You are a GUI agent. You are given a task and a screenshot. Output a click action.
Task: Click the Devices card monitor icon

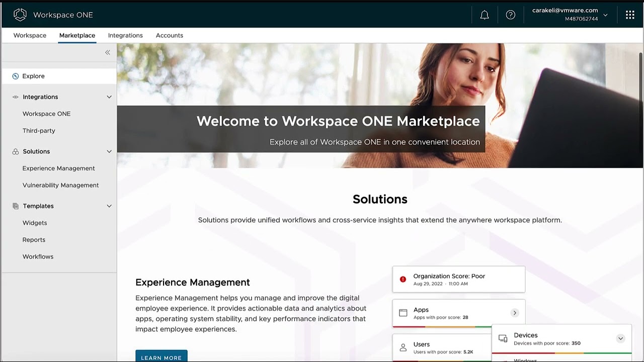(x=503, y=338)
